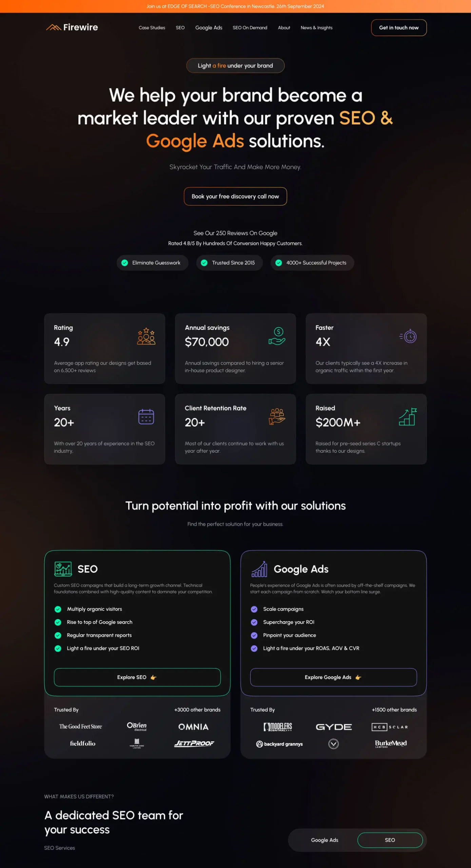
Task: Click the SEO analytics chart icon
Action: point(63,569)
